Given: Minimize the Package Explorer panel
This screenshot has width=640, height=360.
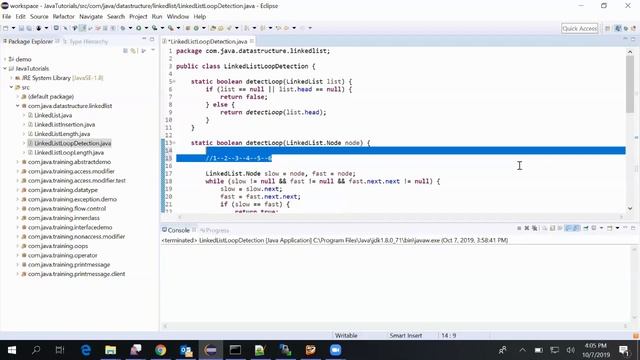Looking at the screenshot, I should click(x=144, y=39).
